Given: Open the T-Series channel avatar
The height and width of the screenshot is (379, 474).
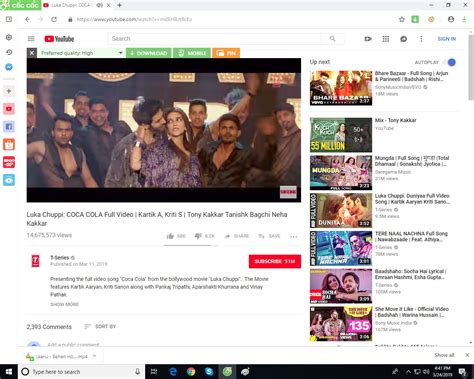Looking at the screenshot, I should click(35, 261).
